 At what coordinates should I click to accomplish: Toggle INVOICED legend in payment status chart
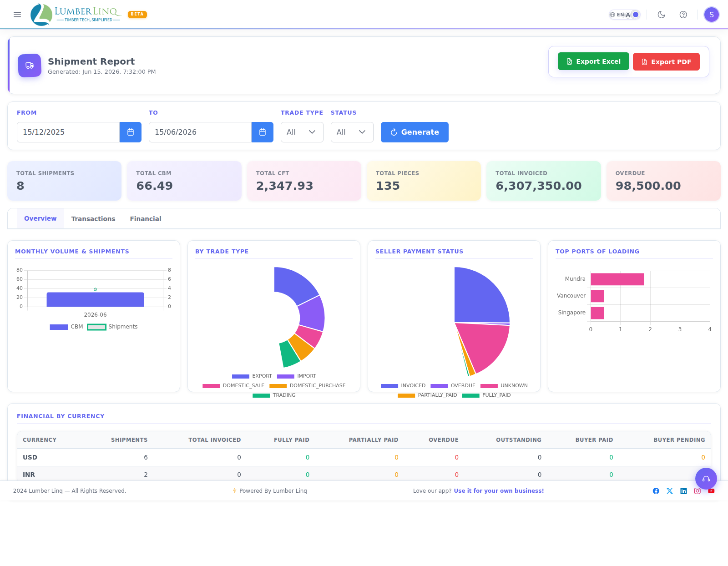click(x=403, y=386)
